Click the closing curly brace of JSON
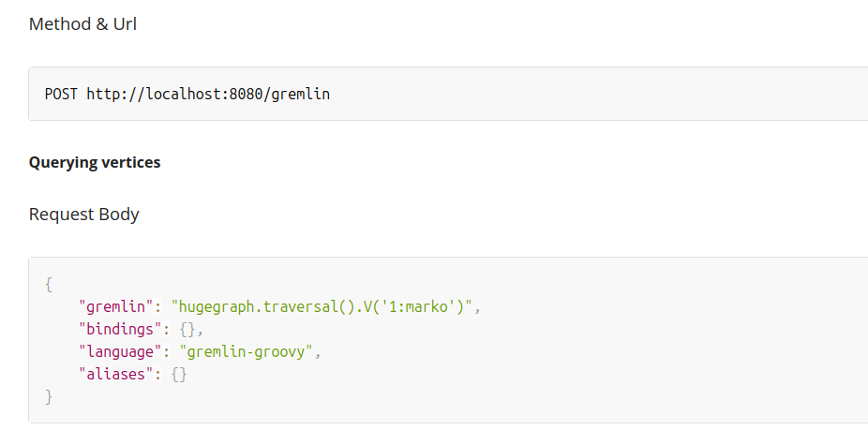 coord(49,397)
